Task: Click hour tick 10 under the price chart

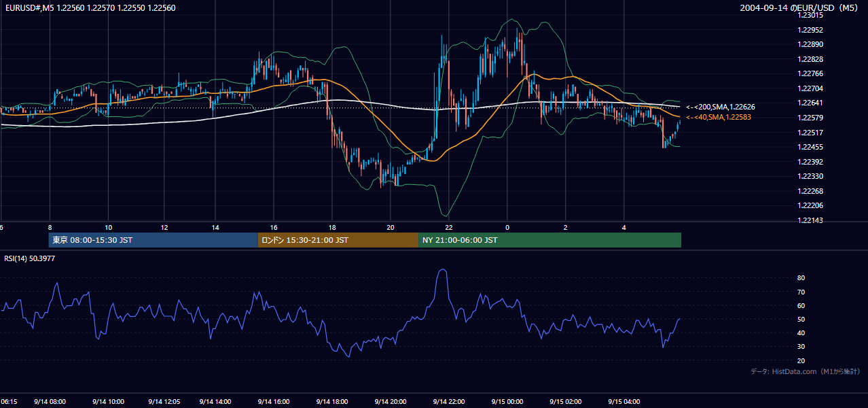Action: click(x=109, y=227)
